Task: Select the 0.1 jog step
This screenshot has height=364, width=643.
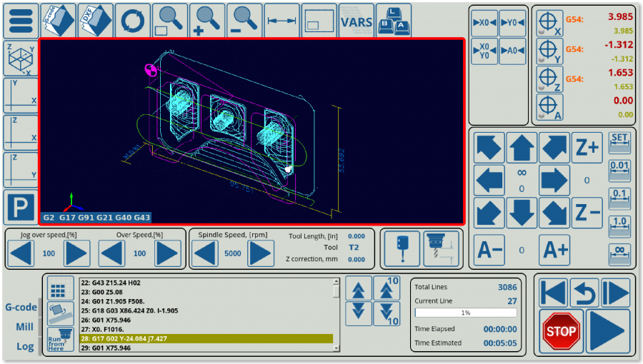Action: (x=619, y=198)
